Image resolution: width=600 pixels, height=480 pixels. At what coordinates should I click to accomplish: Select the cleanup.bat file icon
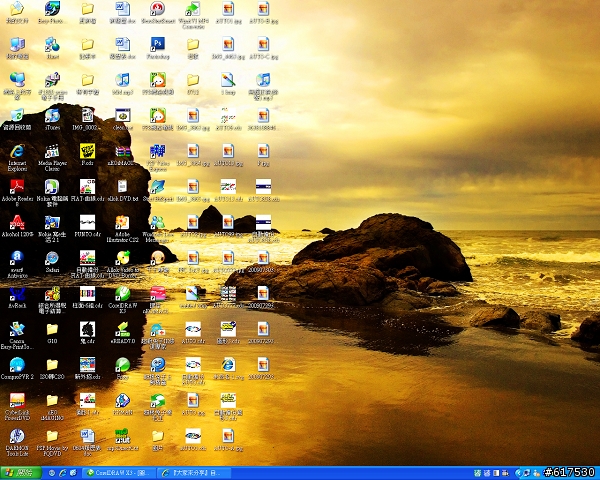click(x=122, y=116)
